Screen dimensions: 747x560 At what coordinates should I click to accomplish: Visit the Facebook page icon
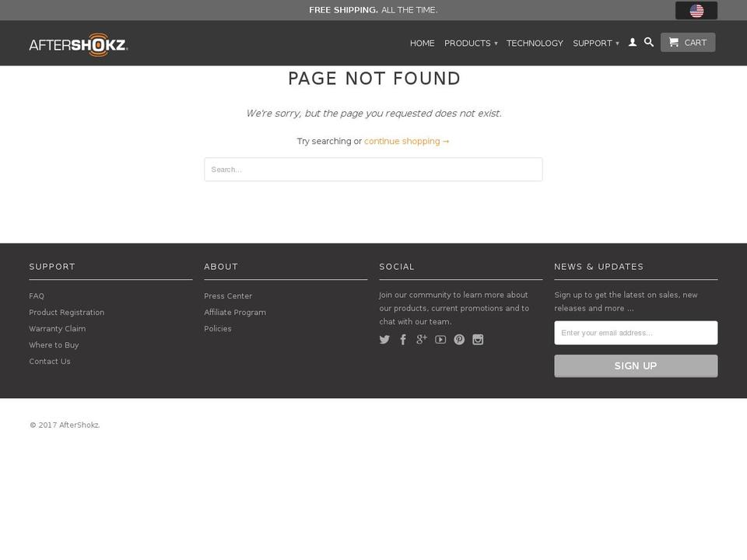403,339
